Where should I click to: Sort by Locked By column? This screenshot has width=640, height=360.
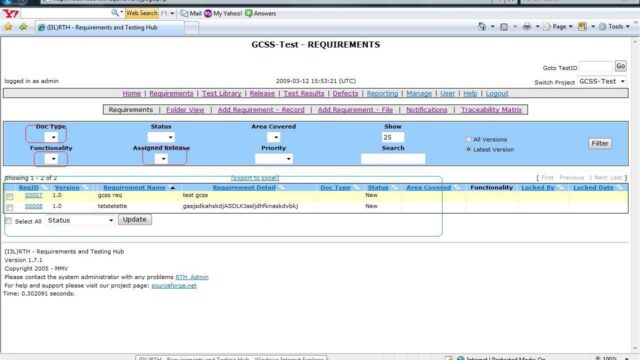[538, 188]
